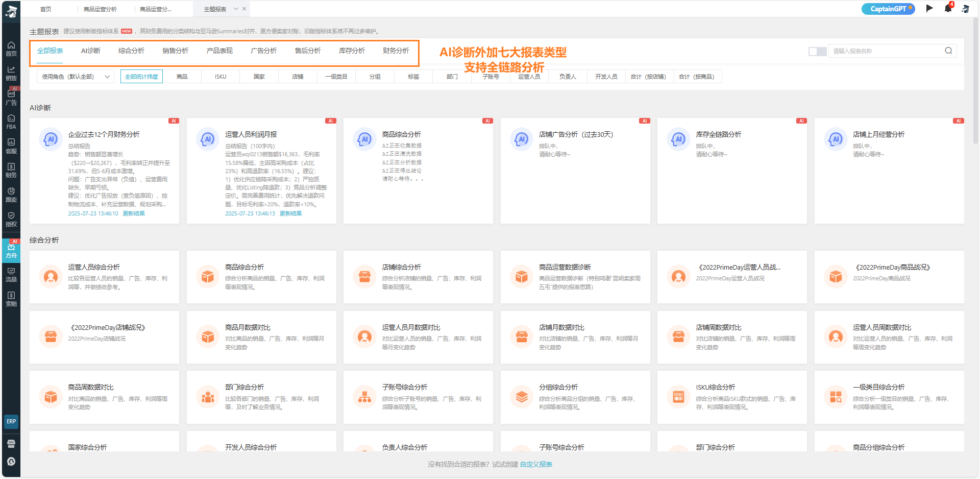This screenshot has width=980, height=479.
Task: Click the notification bell icon
Action: click(948, 9)
